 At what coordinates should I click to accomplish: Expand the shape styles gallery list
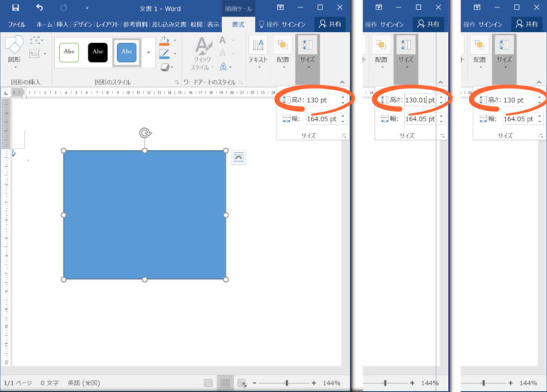coord(148,52)
